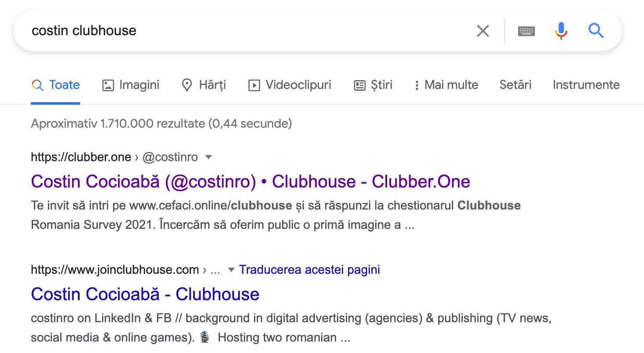Open the Setări menu

pos(515,85)
